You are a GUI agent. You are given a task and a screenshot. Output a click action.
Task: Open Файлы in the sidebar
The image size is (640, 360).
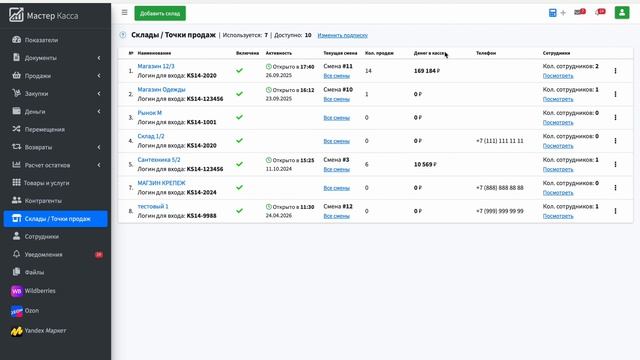pos(56,272)
